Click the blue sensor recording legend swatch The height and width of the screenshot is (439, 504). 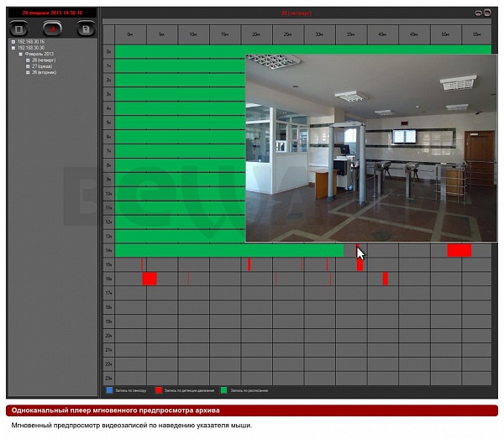coord(109,390)
